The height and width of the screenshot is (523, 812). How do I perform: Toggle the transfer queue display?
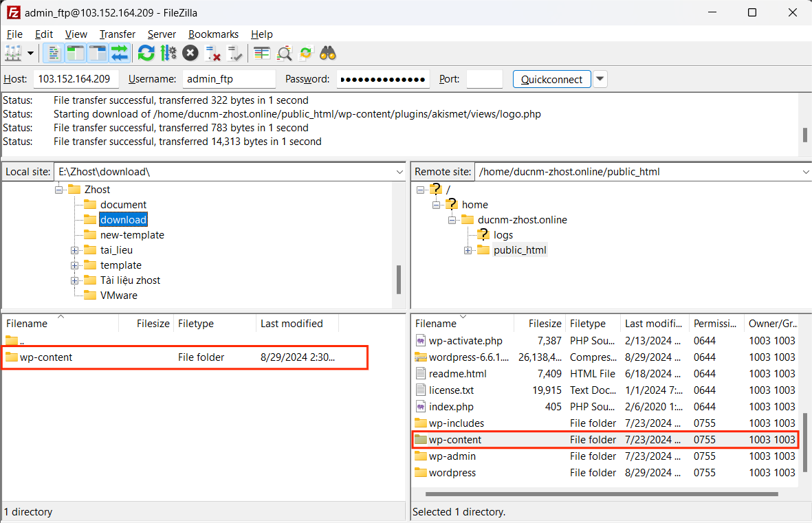[120, 53]
